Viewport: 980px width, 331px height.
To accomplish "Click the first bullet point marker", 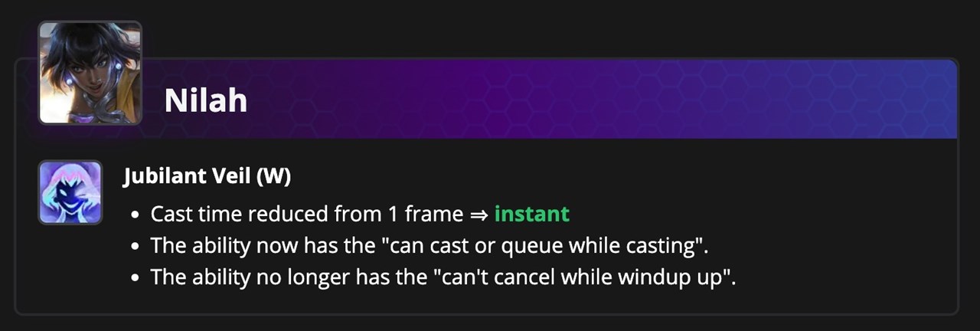I will pyautogui.click(x=136, y=215).
